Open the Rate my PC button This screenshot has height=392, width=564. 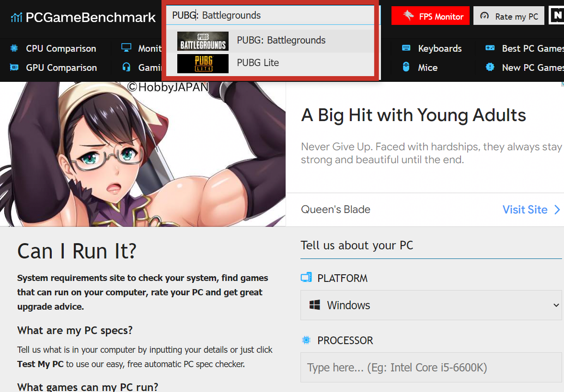509,16
